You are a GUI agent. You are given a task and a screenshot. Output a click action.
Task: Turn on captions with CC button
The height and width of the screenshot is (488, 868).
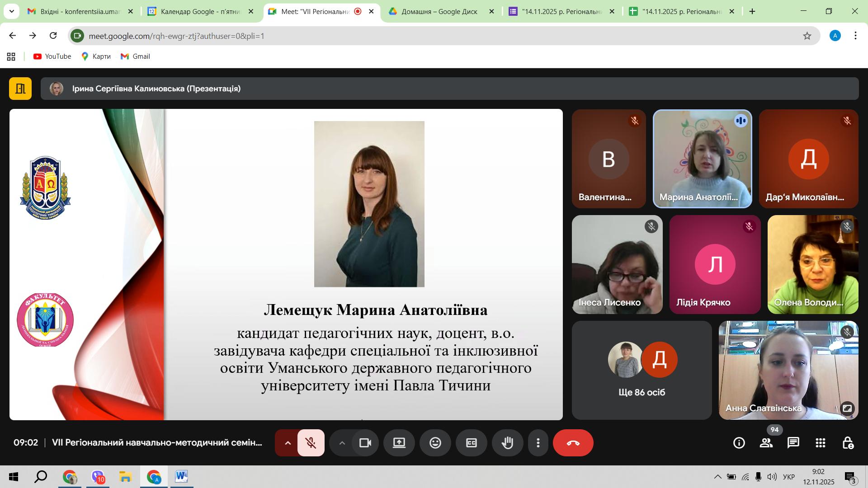coord(471,443)
